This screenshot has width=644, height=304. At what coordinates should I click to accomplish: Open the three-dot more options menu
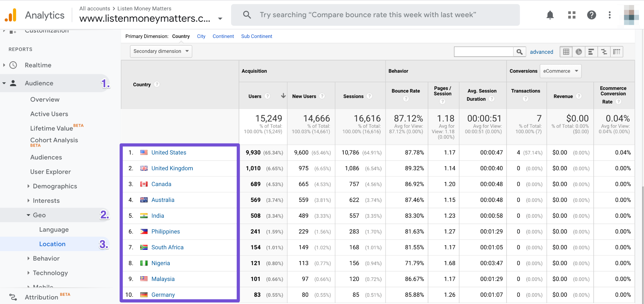pos(610,15)
